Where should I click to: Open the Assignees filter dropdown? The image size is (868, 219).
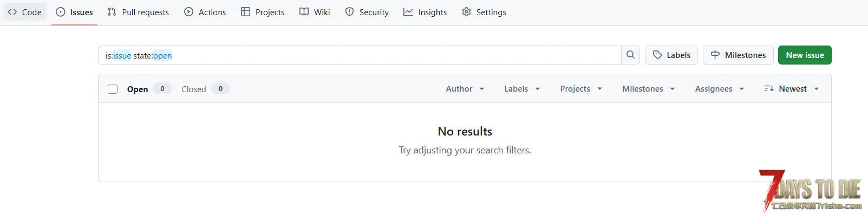coord(720,89)
